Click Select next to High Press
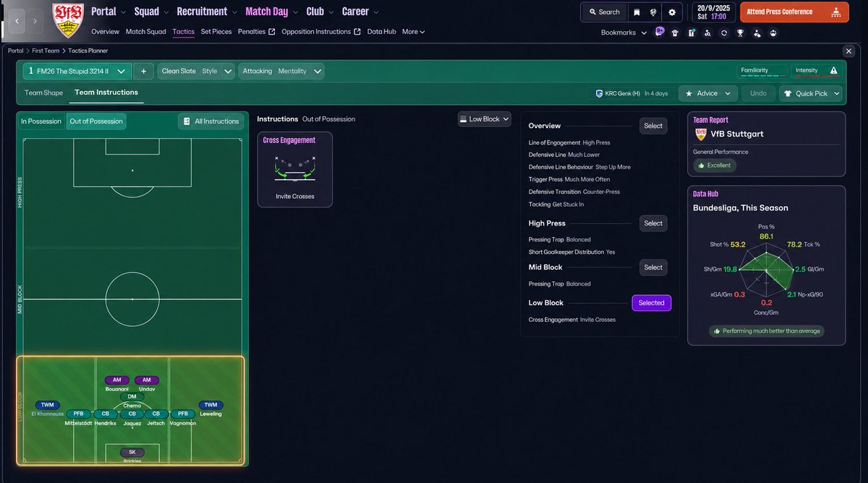This screenshot has width=868, height=483. click(x=653, y=223)
